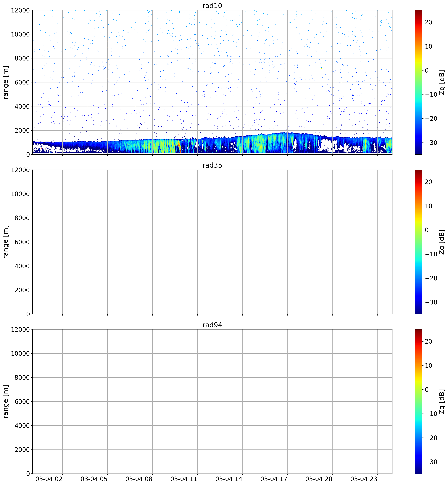Click the '03-04 11' time tick label
Image resolution: width=448 pixels, height=485 pixels.
click(184, 479)
